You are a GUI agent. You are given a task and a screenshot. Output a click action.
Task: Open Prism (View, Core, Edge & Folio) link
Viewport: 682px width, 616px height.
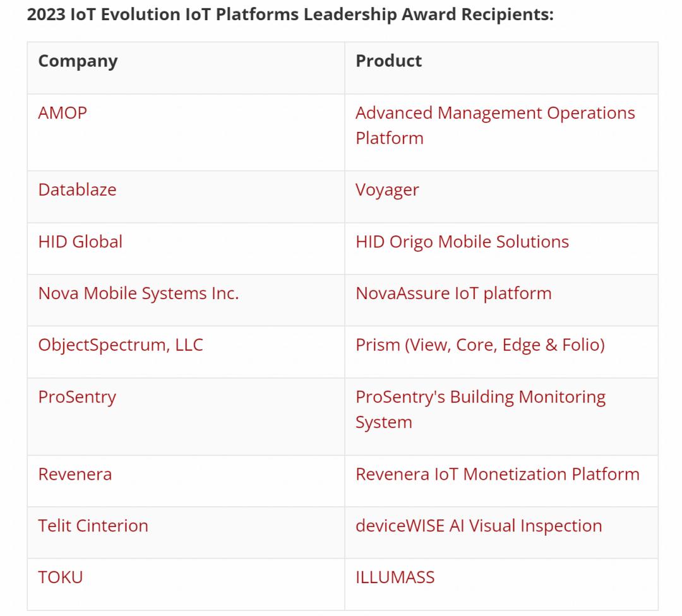pyautogui.click(x=480, y=345)
